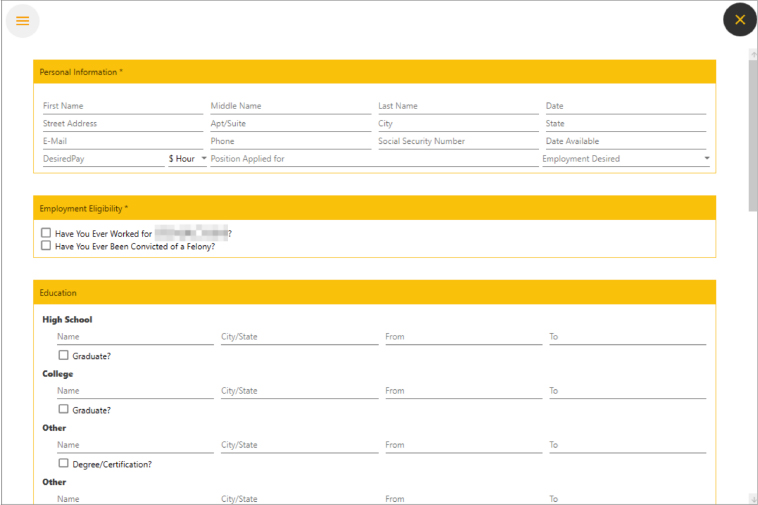Click the High School Name field

click(x=135, y=337)
